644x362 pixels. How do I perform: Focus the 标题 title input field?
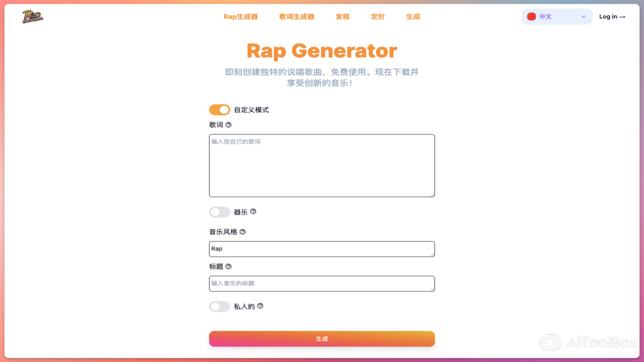[322, 283]
